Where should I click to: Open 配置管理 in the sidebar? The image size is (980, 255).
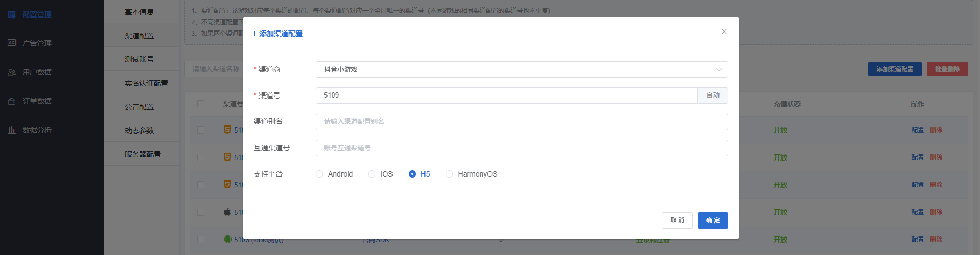[x=30, y=14]
